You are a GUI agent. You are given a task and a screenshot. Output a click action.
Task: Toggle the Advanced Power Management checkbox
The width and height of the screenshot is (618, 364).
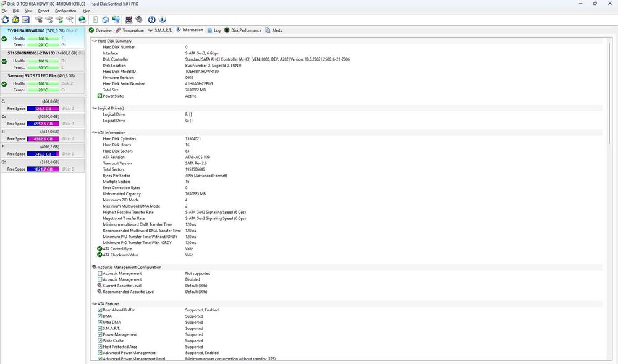point(99,353)
